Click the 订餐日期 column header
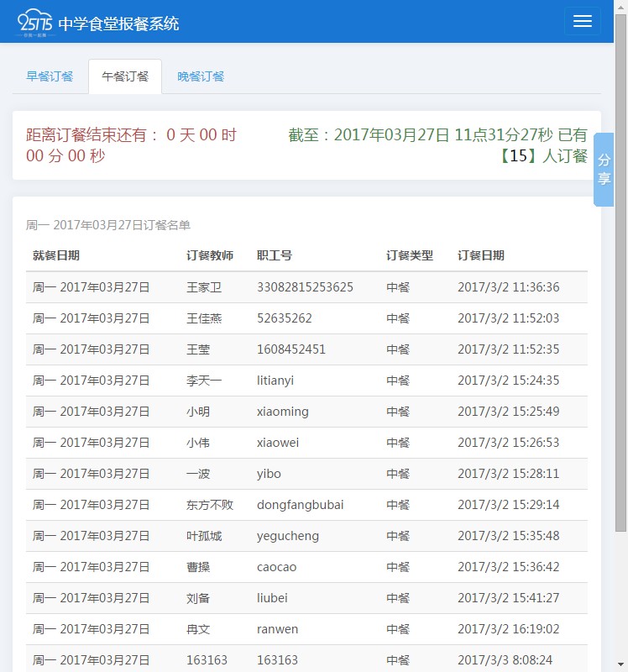Image resolution: width=628 pixels, height=672 pixels. click(481, 255)
